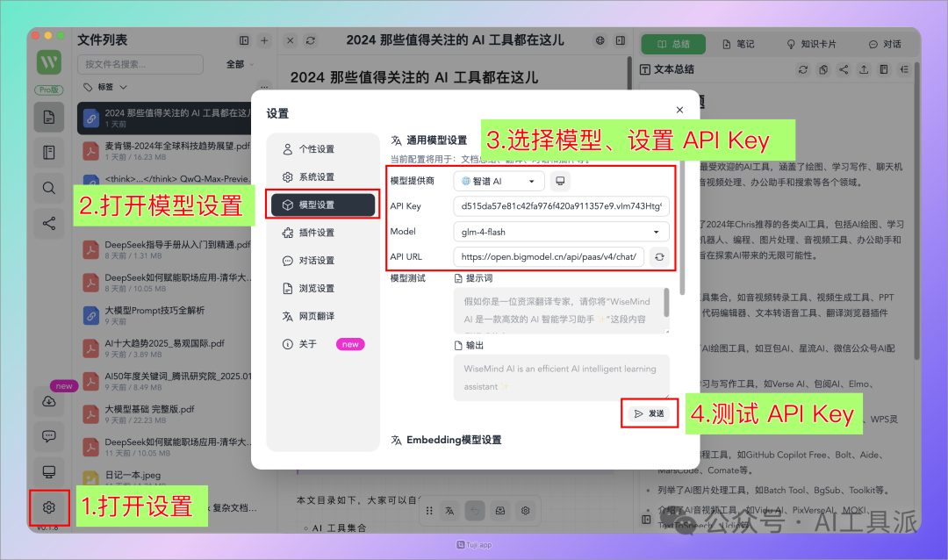The width and height of the screenshot is (948, 560).
Task: Click the API URL input field
Action: click(549, 257)
